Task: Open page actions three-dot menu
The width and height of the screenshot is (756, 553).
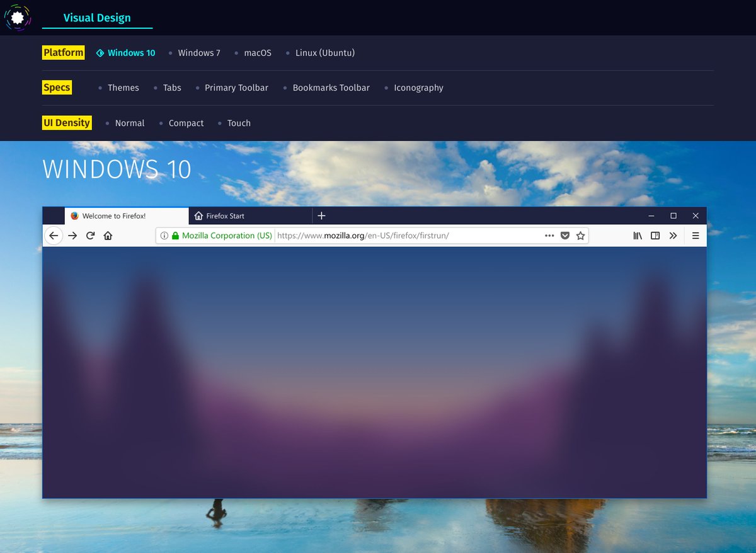Action: 549,236
